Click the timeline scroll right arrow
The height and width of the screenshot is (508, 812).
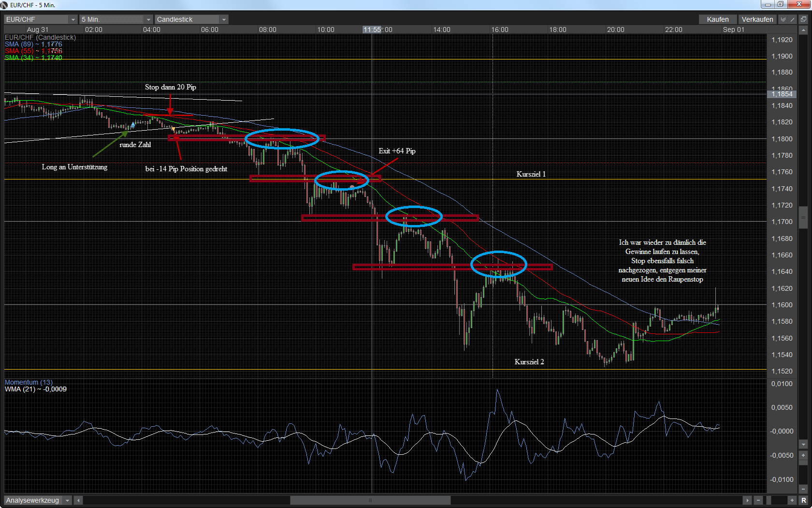point(747,500)
